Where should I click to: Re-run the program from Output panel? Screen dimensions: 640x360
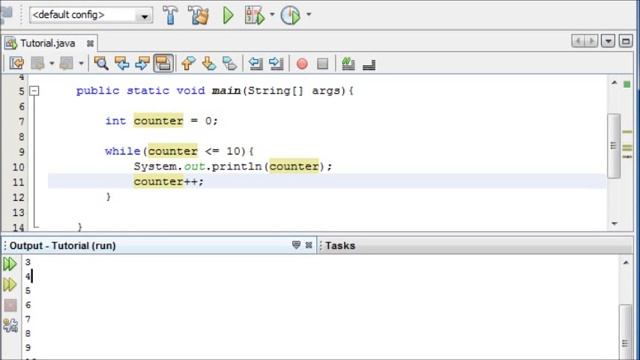[10, 264]
